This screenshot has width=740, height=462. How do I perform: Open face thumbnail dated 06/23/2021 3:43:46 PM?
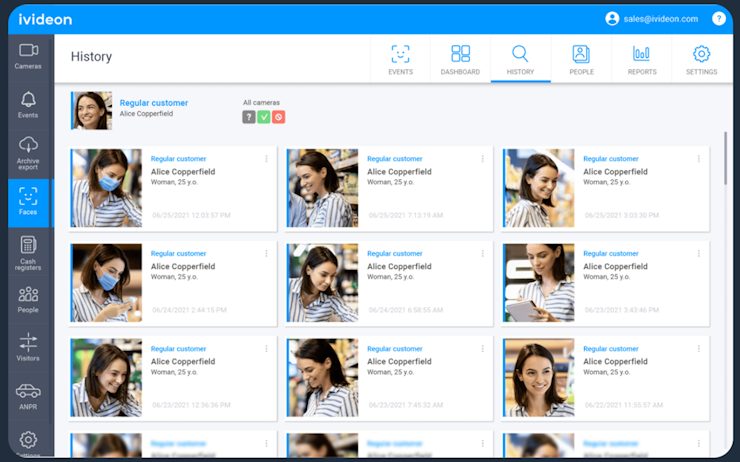(x=539, y=283)
